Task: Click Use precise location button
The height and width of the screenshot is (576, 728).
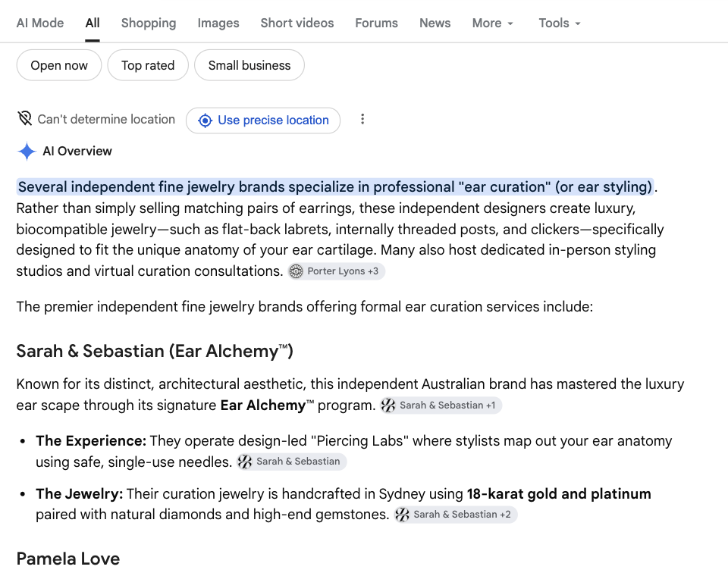Action: click(x=263, y=121)
